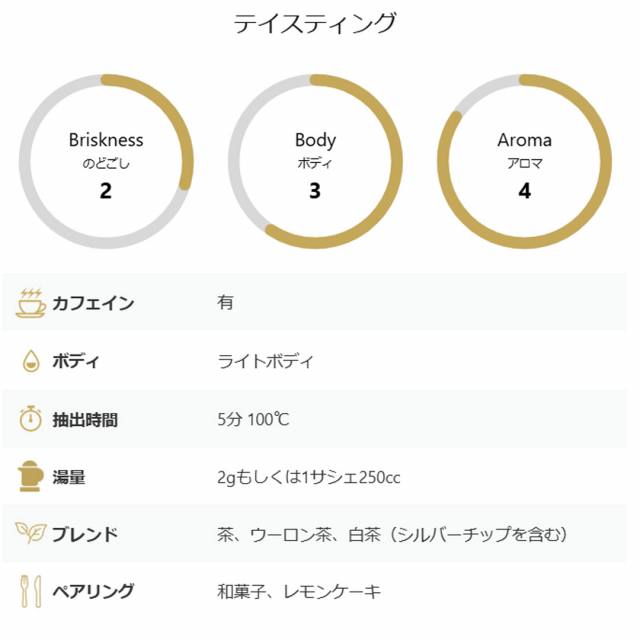Screen dimensions: 640x640
Task: Click the 2gもしくは1サシェ250cc text
Action: coord(309,477)
